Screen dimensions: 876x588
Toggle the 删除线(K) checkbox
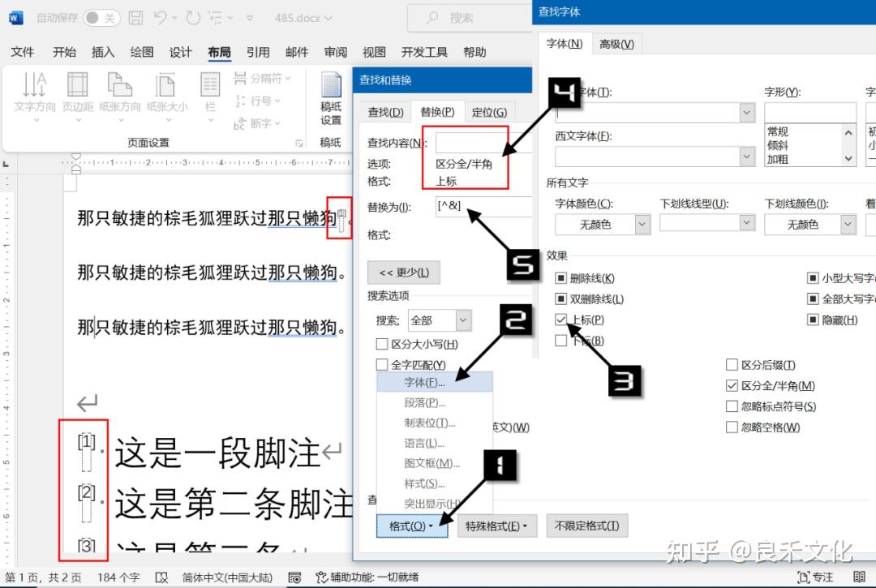coord(561,278)
